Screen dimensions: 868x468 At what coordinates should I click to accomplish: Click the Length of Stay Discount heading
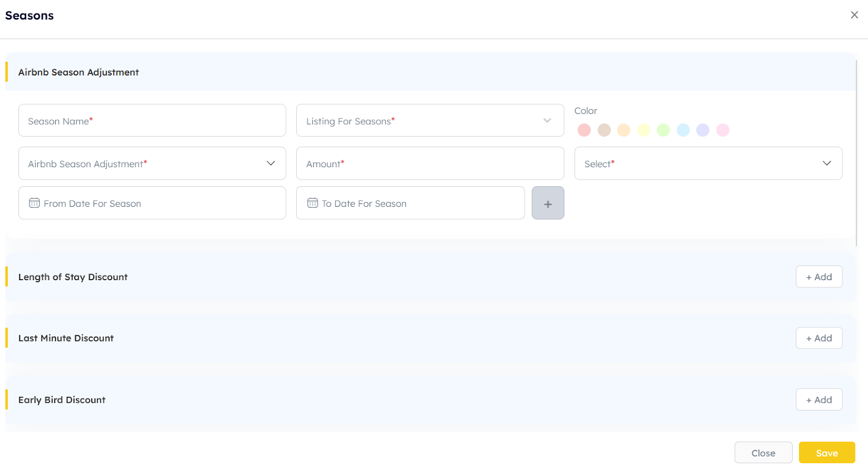point(73,277)
